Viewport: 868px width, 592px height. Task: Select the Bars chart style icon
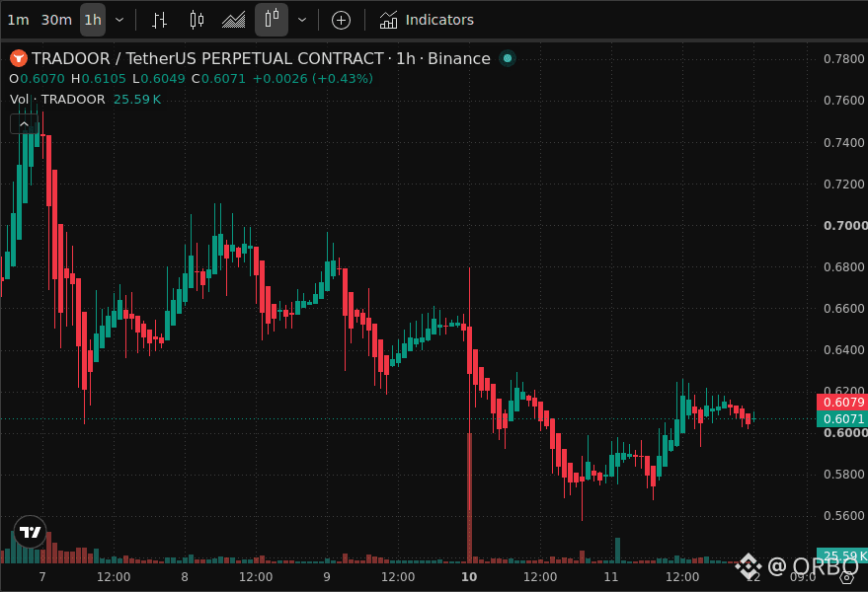click(159, 20)
